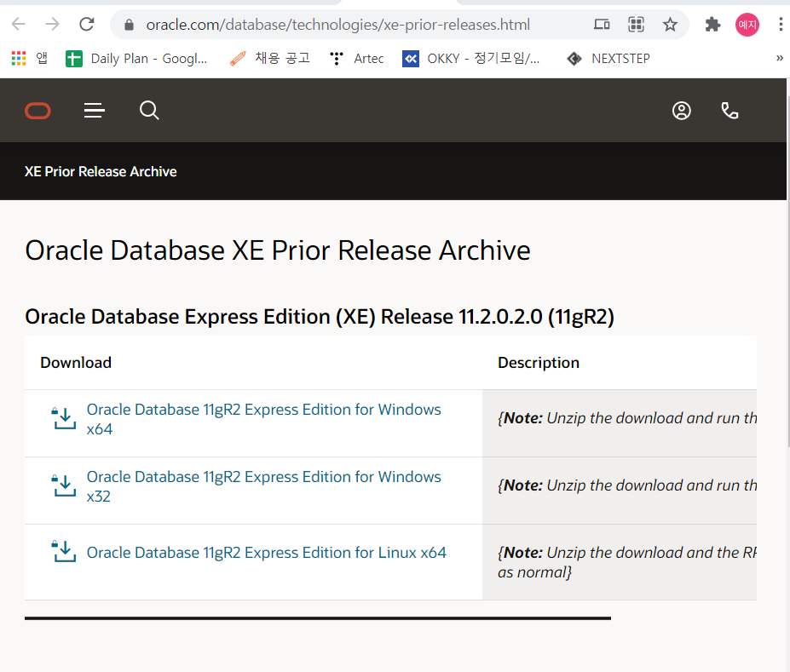Click the Download column header

click(76, 363)
